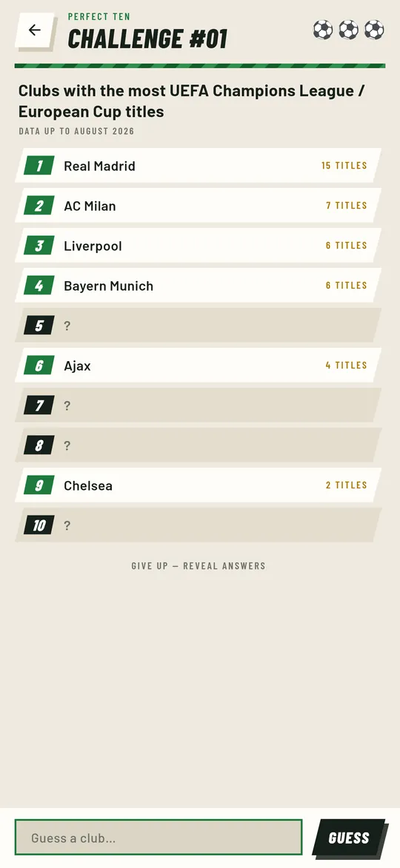
Task: Click Give Up — Reveal Answers link
Action: click(x=199, y=566)
